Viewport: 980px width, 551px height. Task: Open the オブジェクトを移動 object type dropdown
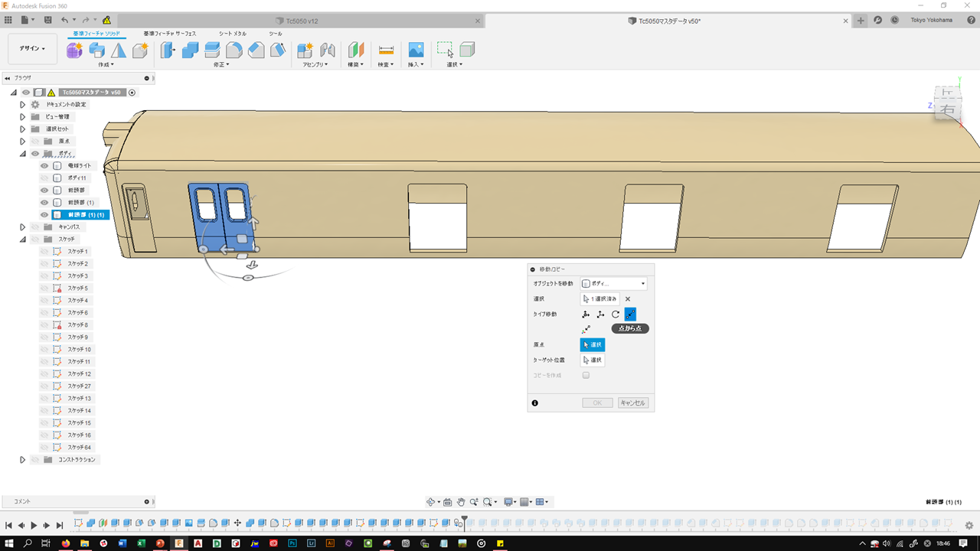(x=613, y=283)
